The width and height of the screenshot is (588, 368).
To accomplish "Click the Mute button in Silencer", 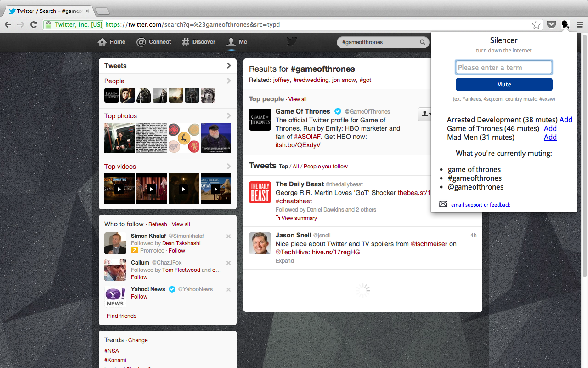I will (x=504, y=85).
